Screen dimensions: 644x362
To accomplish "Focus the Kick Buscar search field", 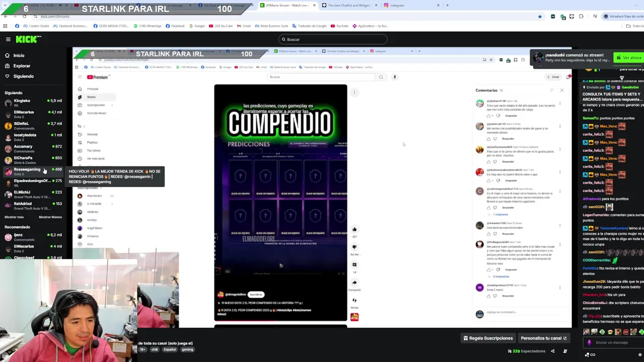I will [x=333, y=39].
